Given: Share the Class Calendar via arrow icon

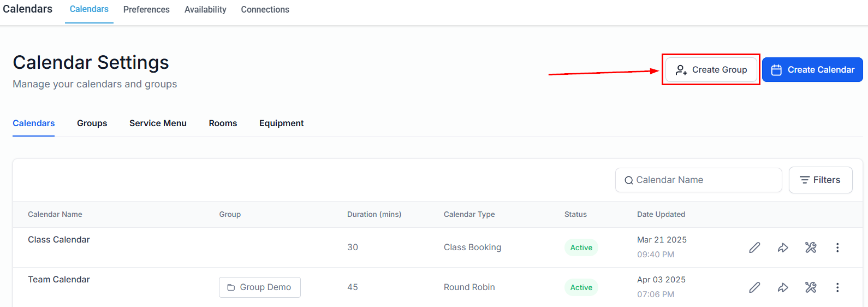Looking at the screenshot, I should [783, 247].
